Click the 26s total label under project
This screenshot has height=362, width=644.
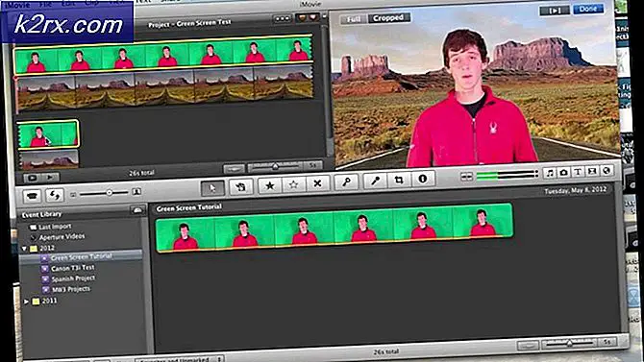141,173
